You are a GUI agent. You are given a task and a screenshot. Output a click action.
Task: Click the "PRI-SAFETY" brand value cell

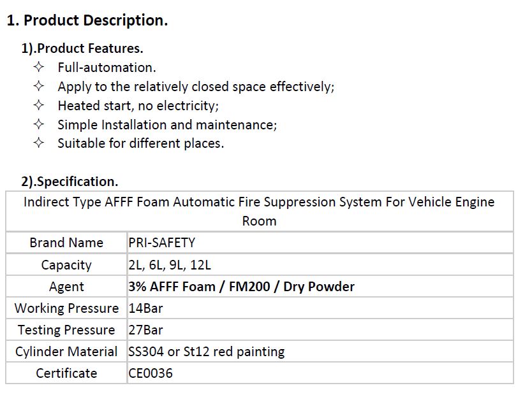click(162, 243)
